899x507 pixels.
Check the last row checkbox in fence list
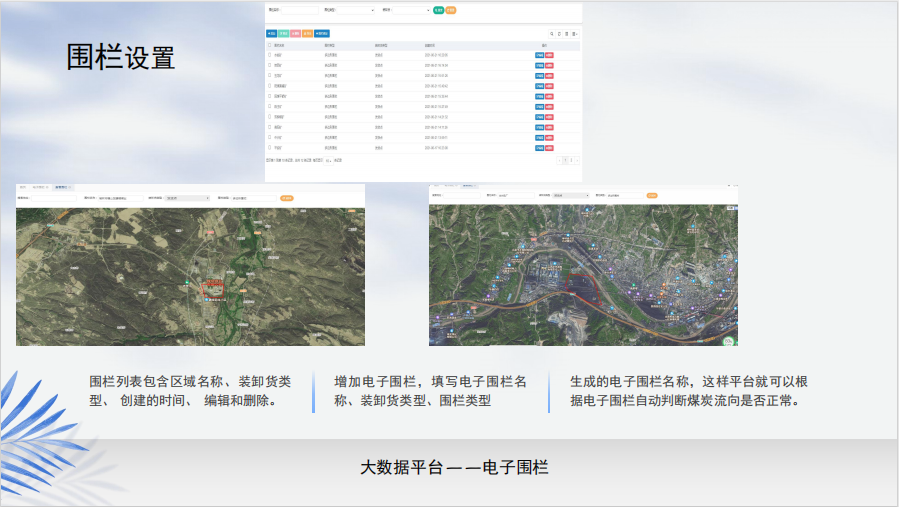tap(269, 148)
